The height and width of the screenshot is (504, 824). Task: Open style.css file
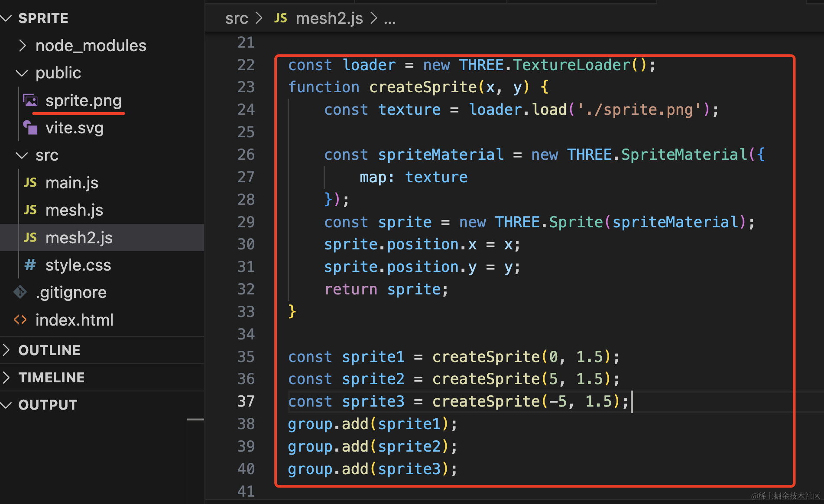click(x=78, y=265)
